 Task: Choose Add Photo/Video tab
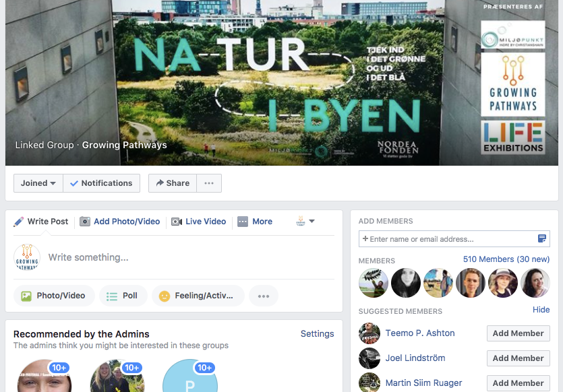(127, 222)
